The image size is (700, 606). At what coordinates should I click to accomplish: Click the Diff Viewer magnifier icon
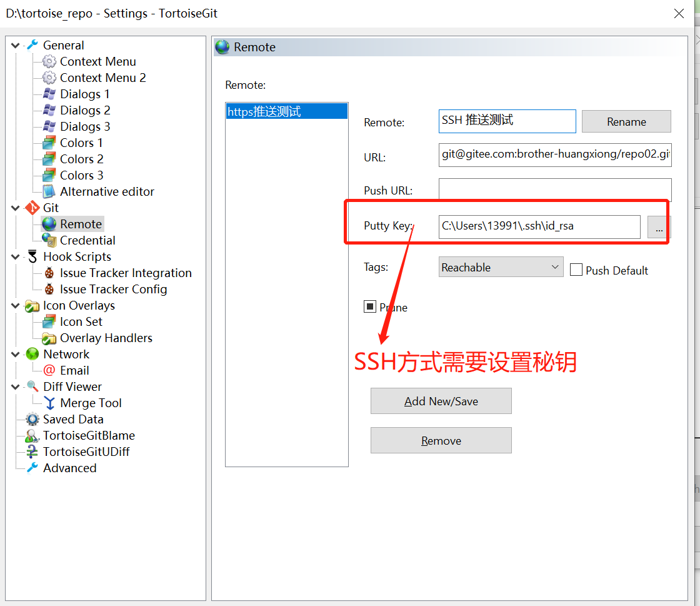coord(32,386)
